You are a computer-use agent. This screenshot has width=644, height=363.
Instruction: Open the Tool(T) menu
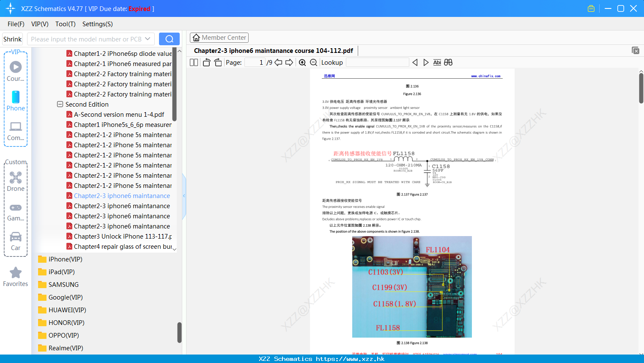[x=66, y=24]
